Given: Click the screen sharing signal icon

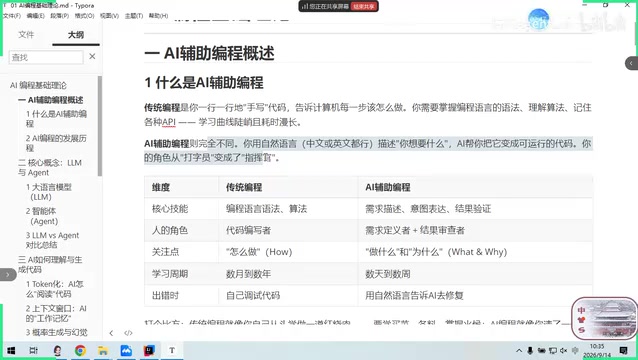Looking at the screenshot, I should coord(304,7).
